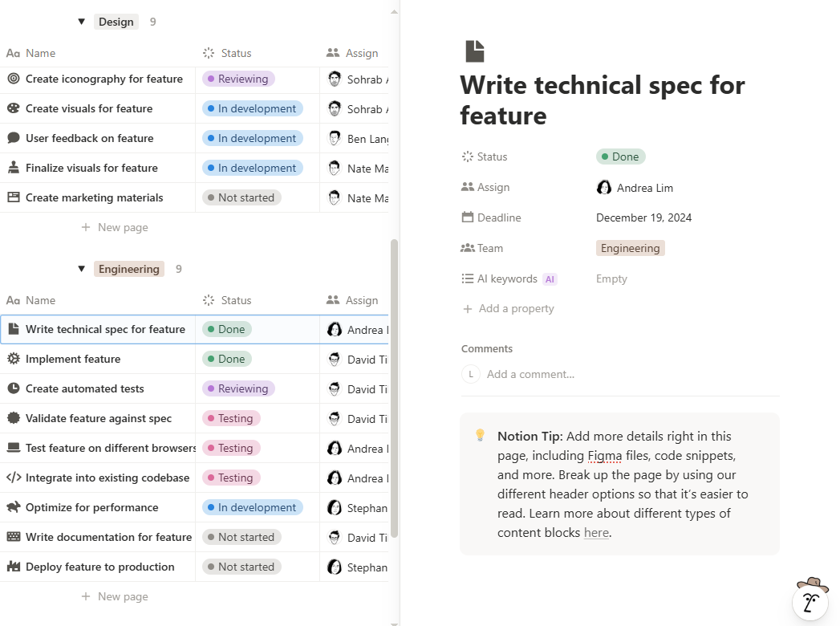Image resolution: width=840 pixels, height=626 pixels.
Task: Click the palette icon beside Create visuals for feature
Action: [x=13, y=108]
